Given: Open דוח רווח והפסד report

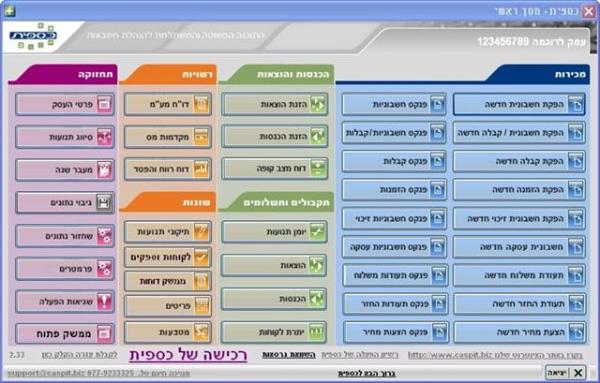Looking at the screenshot, I should pos(168,169).
